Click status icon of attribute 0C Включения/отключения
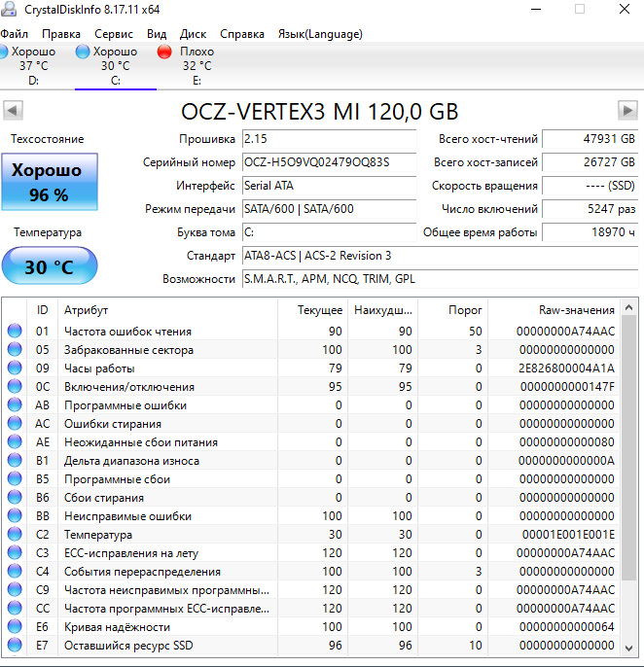This screenshot has height=667, width=644. tap(15, 386)
